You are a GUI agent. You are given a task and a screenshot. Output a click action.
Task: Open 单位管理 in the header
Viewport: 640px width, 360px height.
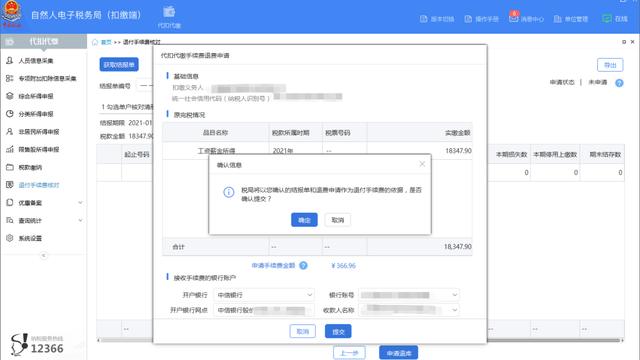[571, 19]
